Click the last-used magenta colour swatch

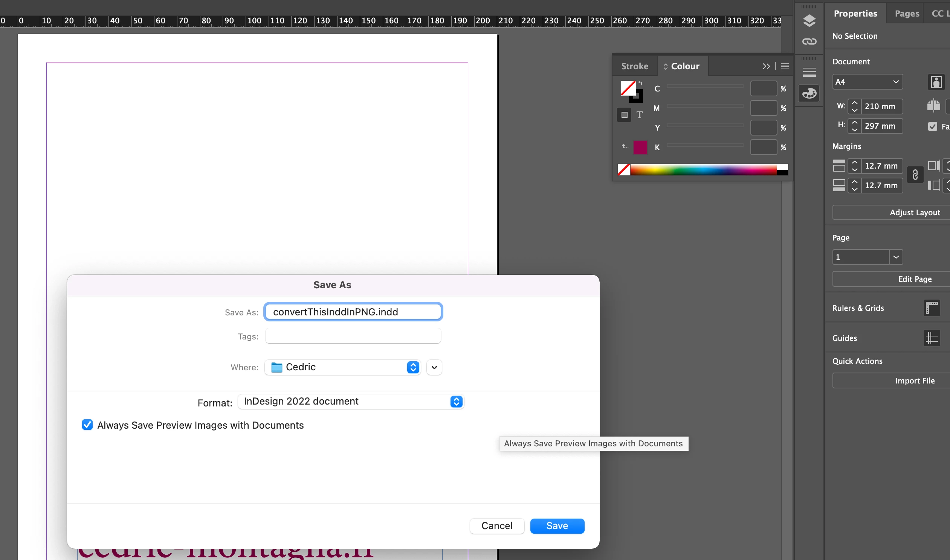(640, 147)
